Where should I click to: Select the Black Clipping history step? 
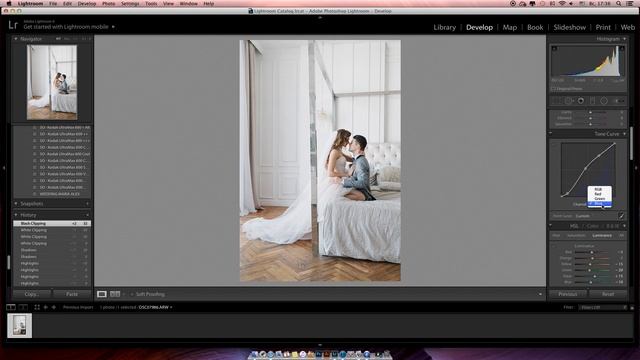pyautogui.click(x=52, y=224)
